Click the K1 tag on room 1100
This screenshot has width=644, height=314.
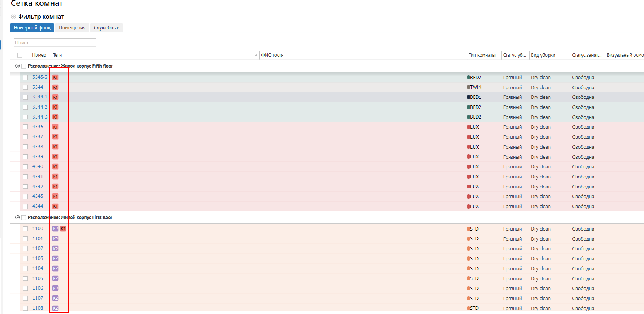point(63,229)
